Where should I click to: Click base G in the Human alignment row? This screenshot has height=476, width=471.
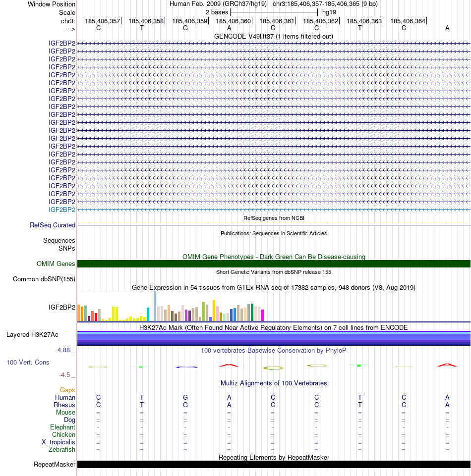pos(185,397)
